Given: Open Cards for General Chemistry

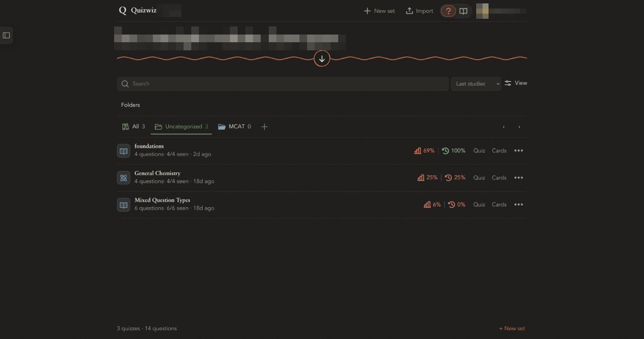Looking at the screenshot, I should coord(499,178).
